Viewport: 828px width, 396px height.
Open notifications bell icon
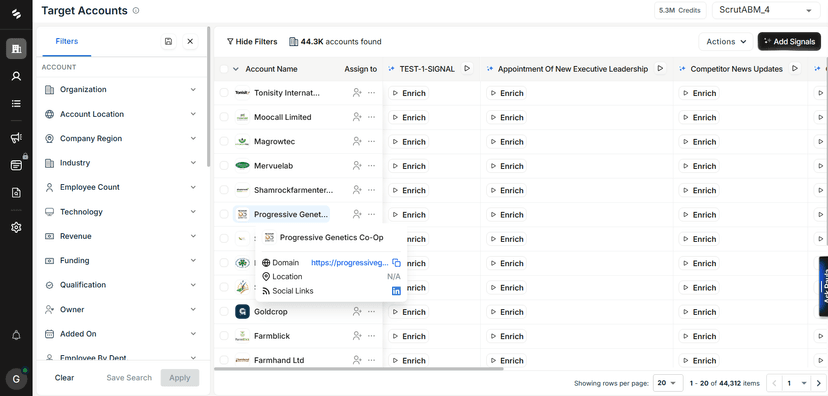point(16,335)
